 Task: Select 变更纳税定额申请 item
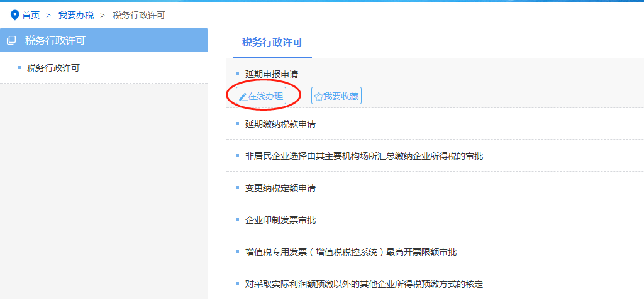280,188
